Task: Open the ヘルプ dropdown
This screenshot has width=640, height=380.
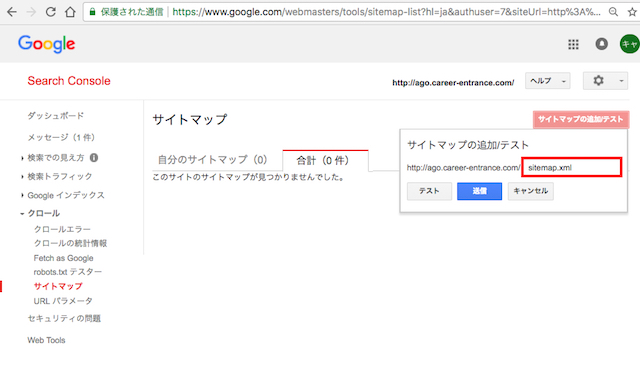Action: 547,81
